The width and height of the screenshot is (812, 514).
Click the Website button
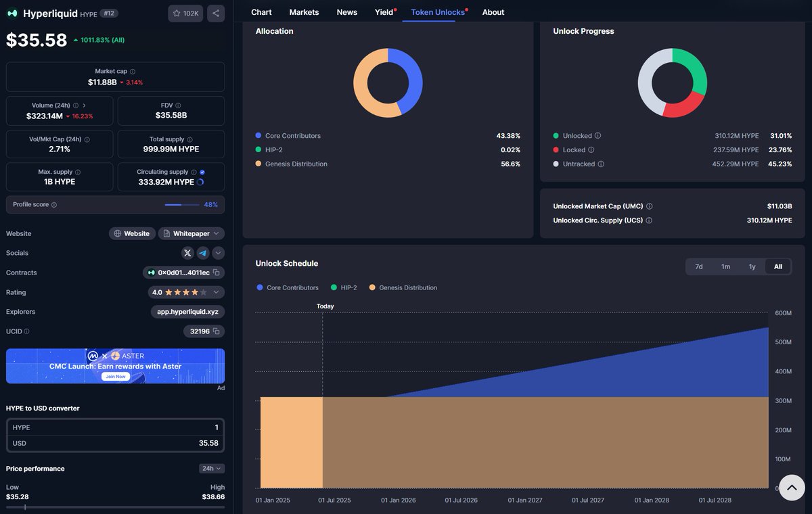(132, 233)
